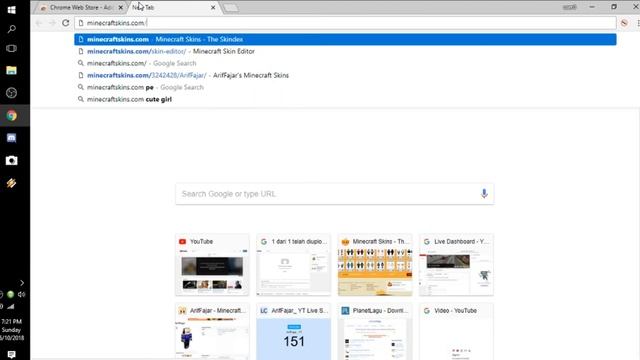Open the Minecraft Skins - Th... tile
Screen dimensions: 640x360
click(x=375, y=264)
